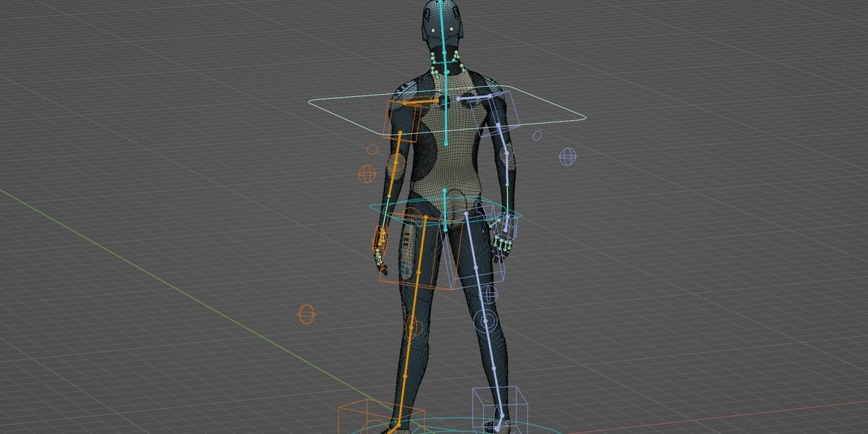The image size is (868, 434).
Task: Select the orange thigh bone
Action: point(417,271)
